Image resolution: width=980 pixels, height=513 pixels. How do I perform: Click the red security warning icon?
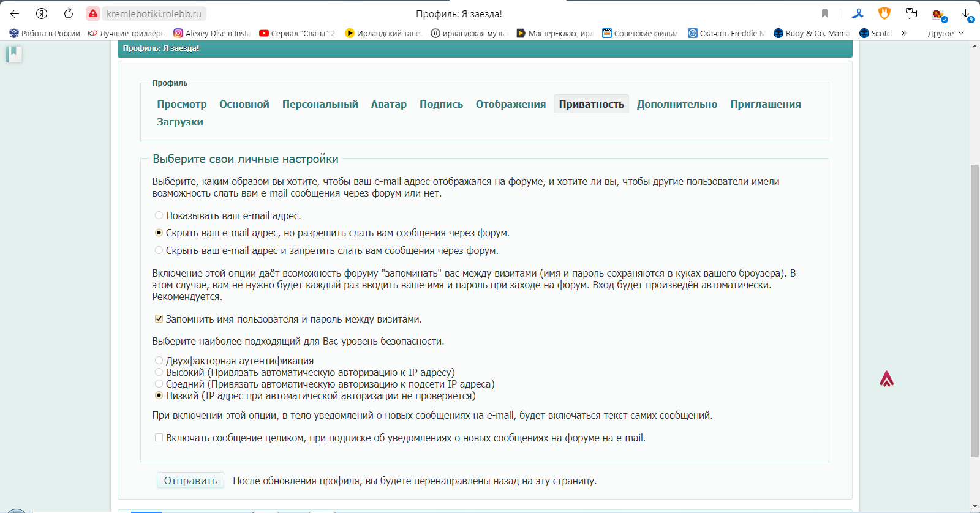[x=93, y=13]
